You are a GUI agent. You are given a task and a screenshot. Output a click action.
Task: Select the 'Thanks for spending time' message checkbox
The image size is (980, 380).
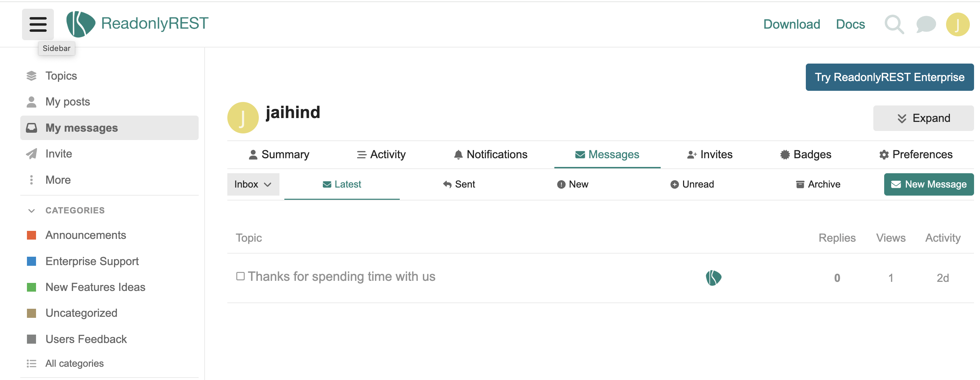tap(240, 276)
